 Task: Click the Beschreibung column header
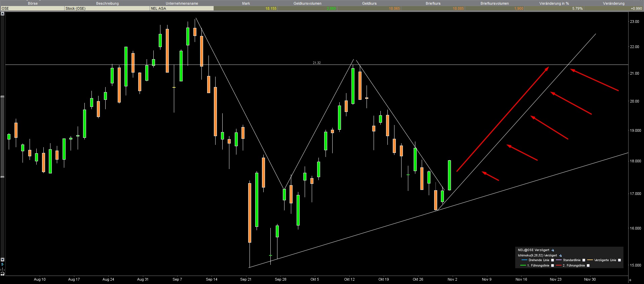click(x=107, y=3)
